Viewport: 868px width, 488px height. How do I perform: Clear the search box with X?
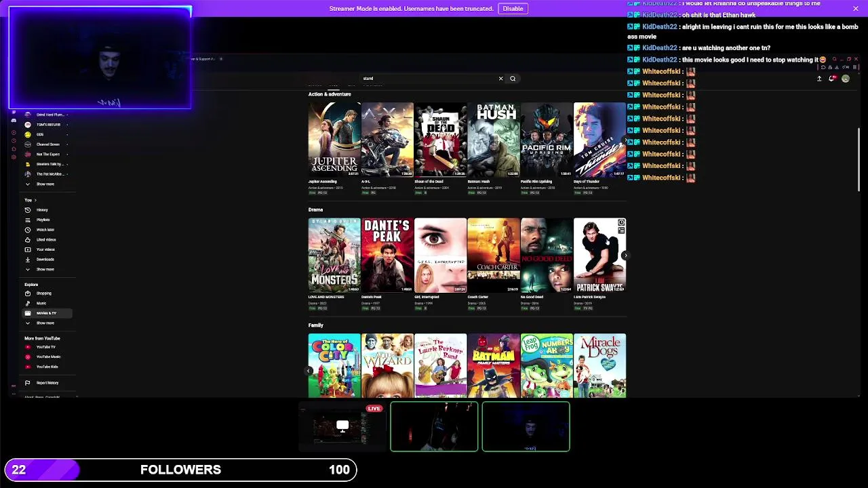pyautogui.click(x=501, y=79)
